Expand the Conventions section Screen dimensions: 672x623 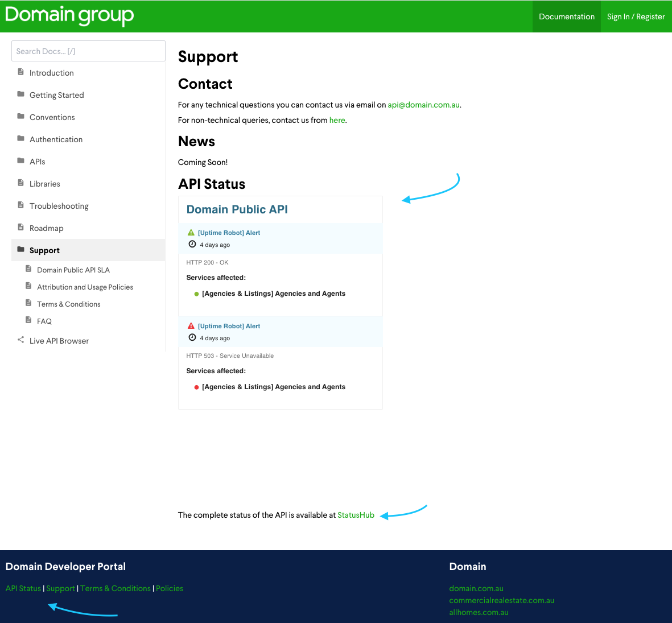[52, 117]
